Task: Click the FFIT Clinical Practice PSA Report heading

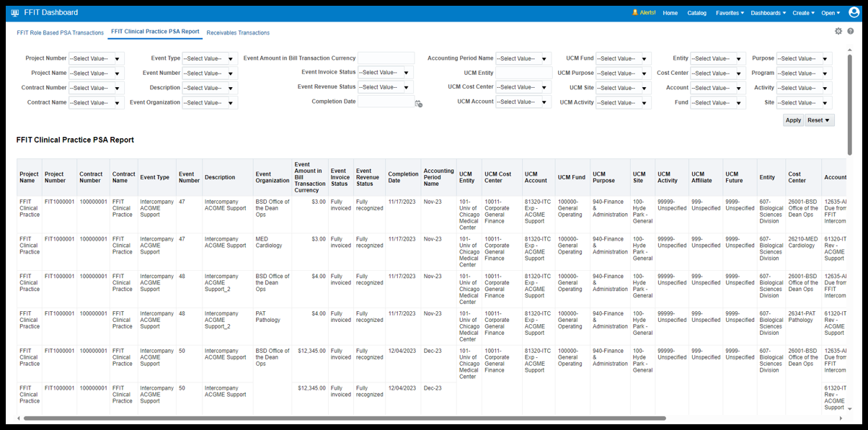Action: [x=75, y=140]
